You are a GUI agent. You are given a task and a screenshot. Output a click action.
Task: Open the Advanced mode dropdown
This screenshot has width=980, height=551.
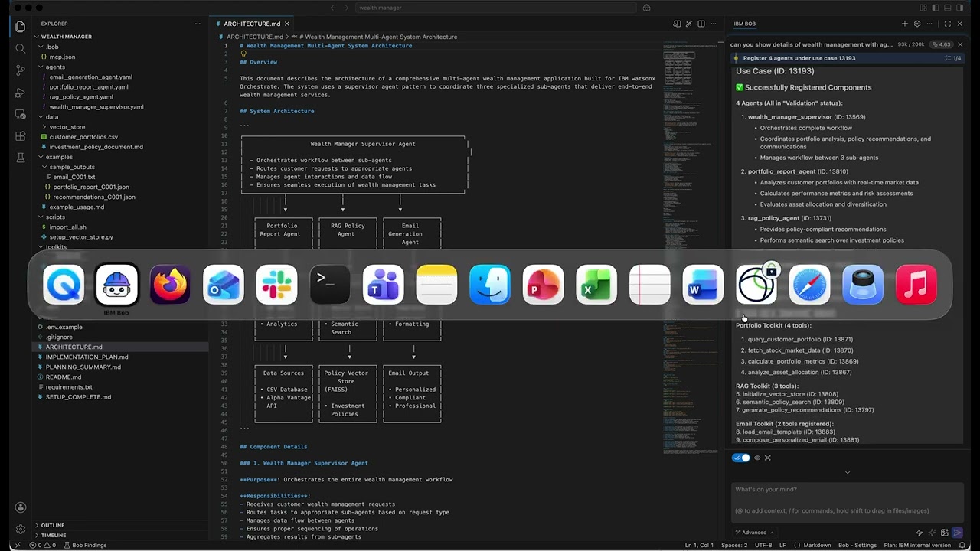tap(753, 533)
